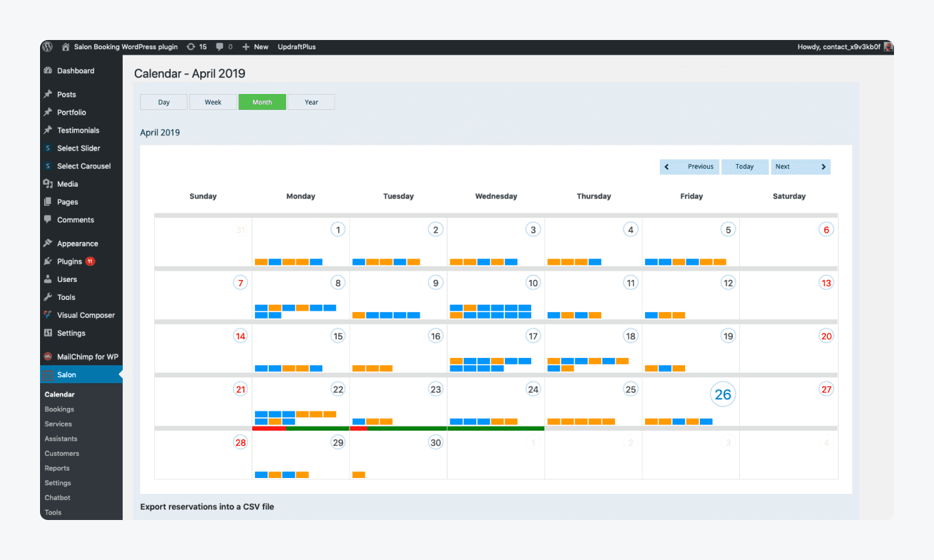934x560 pixels.
Task: Click first orange booking block on April 1
Action: [x=262, y=262]
